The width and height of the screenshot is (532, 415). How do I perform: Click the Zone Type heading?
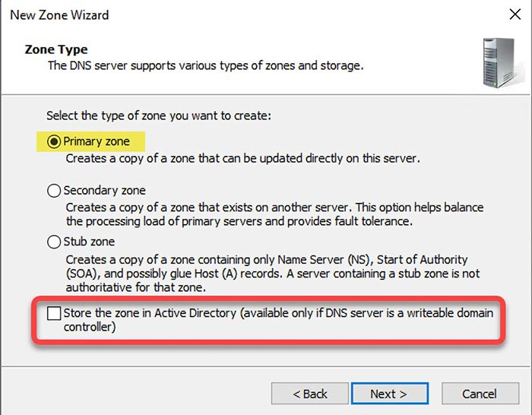pyautogui.click(x=55, y=49)
